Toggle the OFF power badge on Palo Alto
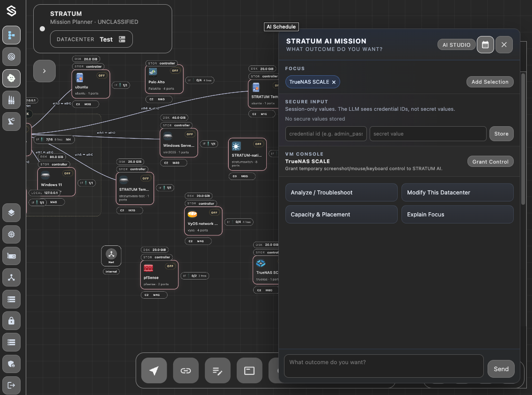Screen dimensions: 532x395 click(175, 71)
